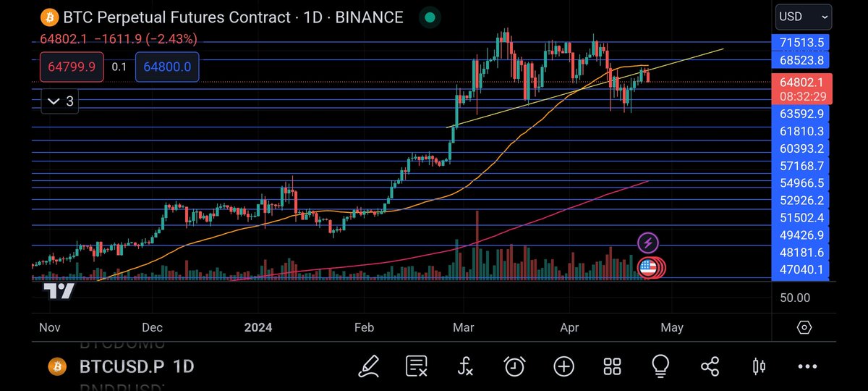
Task: Create an alert with the alarm clock icon
Action: (514, 366)
